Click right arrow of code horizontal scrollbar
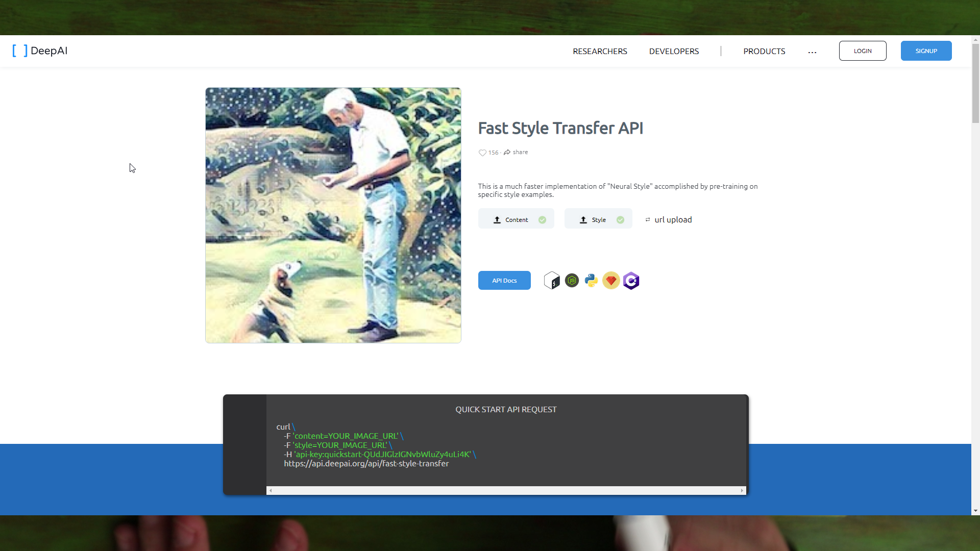 coord(742,490)
